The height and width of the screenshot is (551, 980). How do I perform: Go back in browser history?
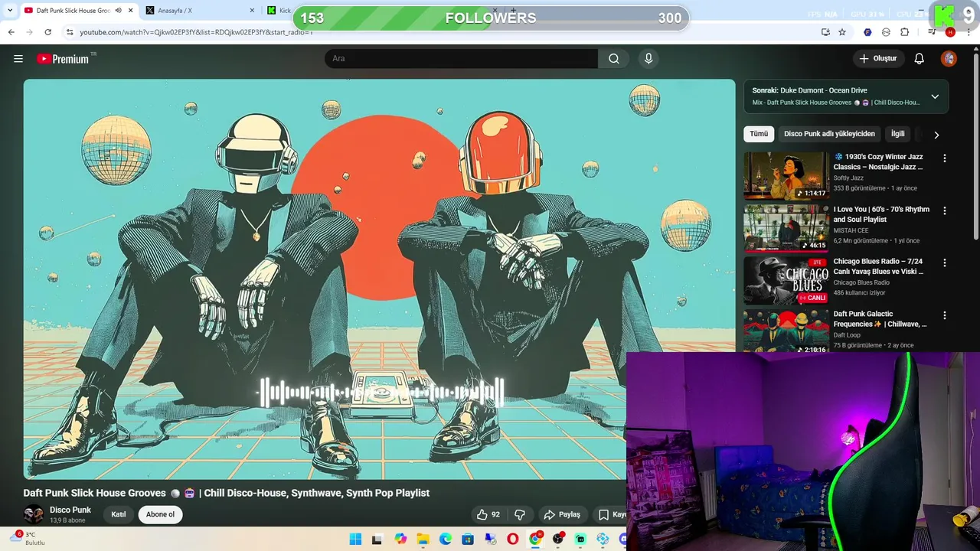click(11, 32)
